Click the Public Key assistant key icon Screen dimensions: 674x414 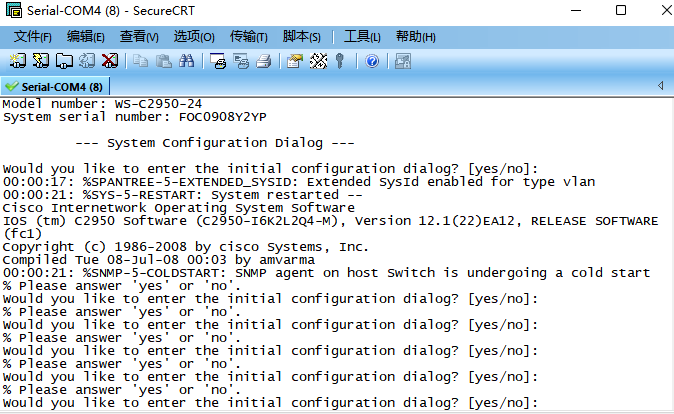(x=340, y=61)
